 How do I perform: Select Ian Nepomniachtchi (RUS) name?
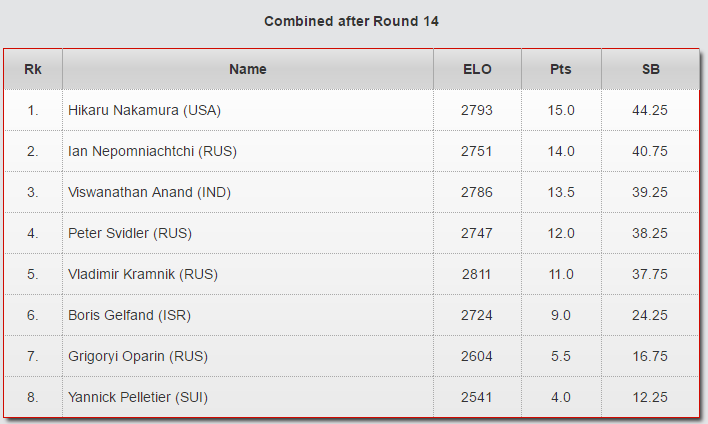click(x=152, y=152)
